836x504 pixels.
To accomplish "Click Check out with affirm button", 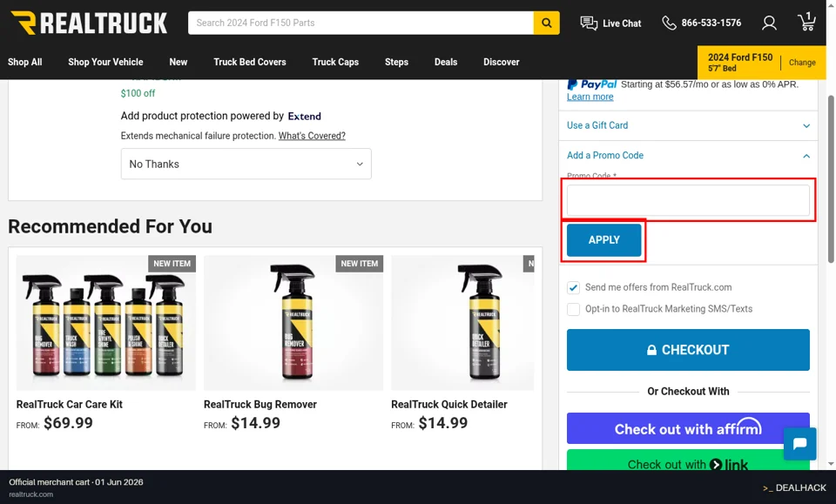I will [x=688, y=428].
